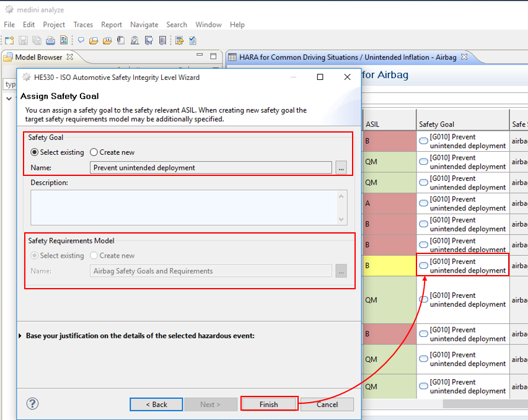The width and height of the screenshot is (528, 420).
Task: Click the Finish button
Action: click(269, 405)
